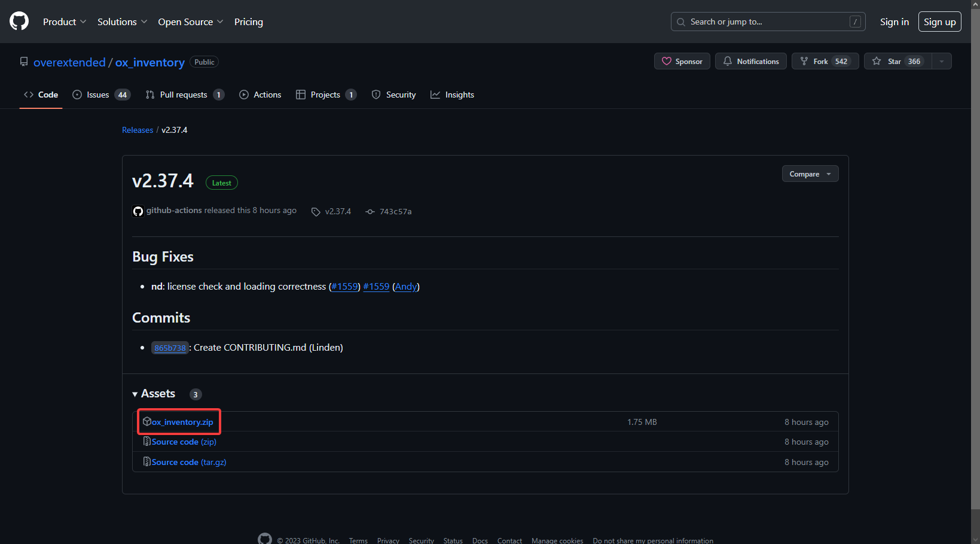This screenshot has height=544, width=980.
Task: Open commit 743c57a
Action: click(395, 211)
